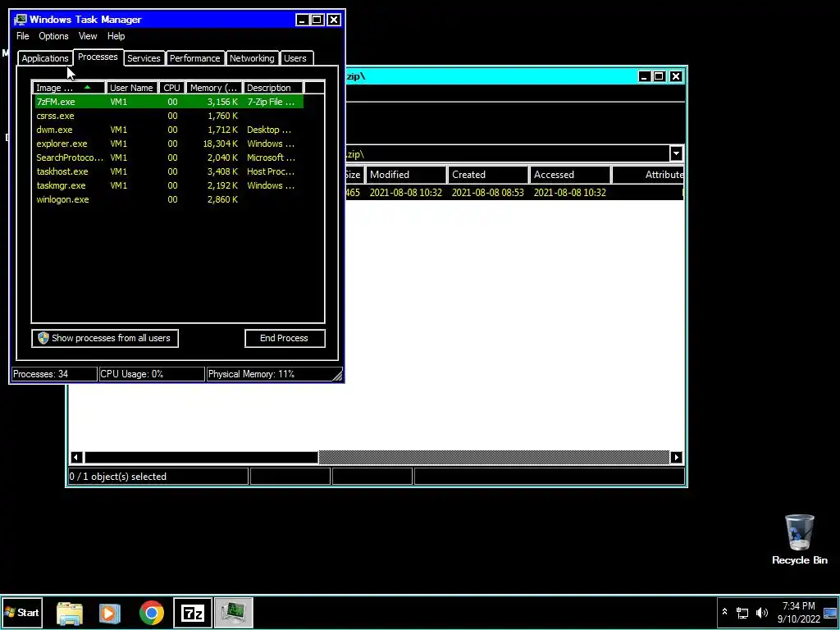Screen dimensions: 840x630
Task: Open the Options menu in Task Manager
Action: point(53,36)
